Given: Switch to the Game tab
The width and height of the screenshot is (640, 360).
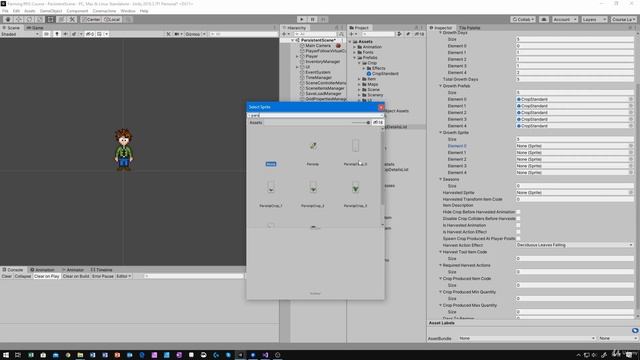Looking at the screenshot, I should [x=35, y=28].
